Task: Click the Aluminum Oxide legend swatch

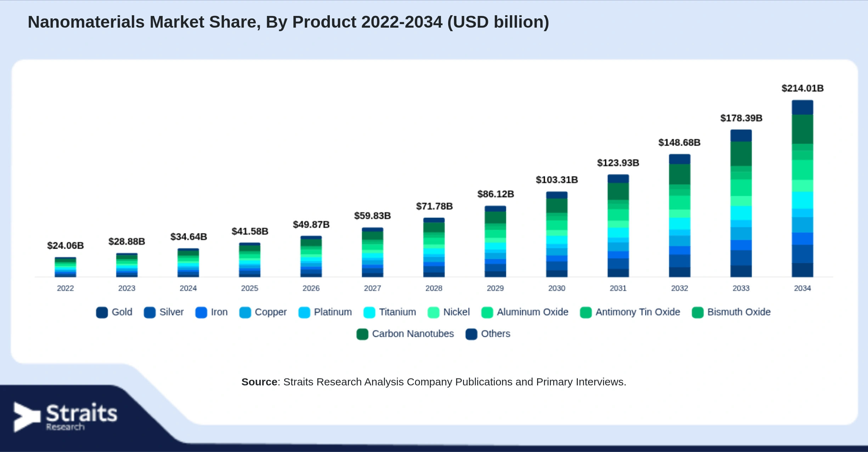Action: pyautogui.click(x=487, y=312)
